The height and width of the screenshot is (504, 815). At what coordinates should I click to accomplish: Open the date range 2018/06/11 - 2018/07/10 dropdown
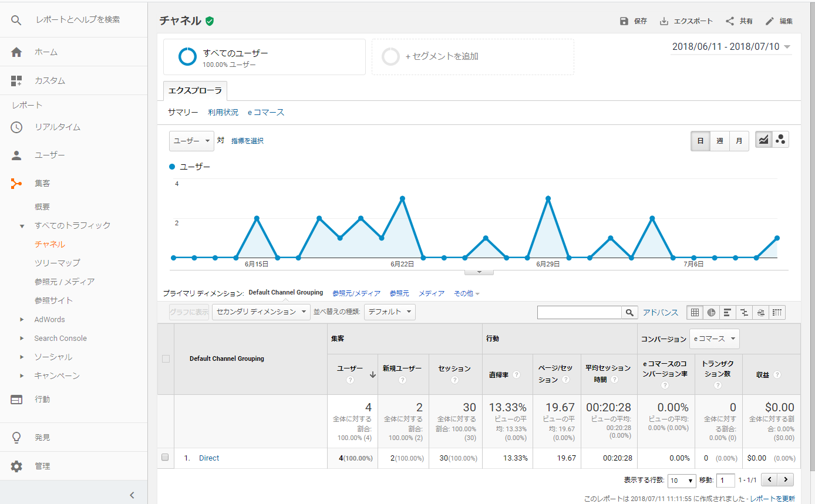point(732,47)
